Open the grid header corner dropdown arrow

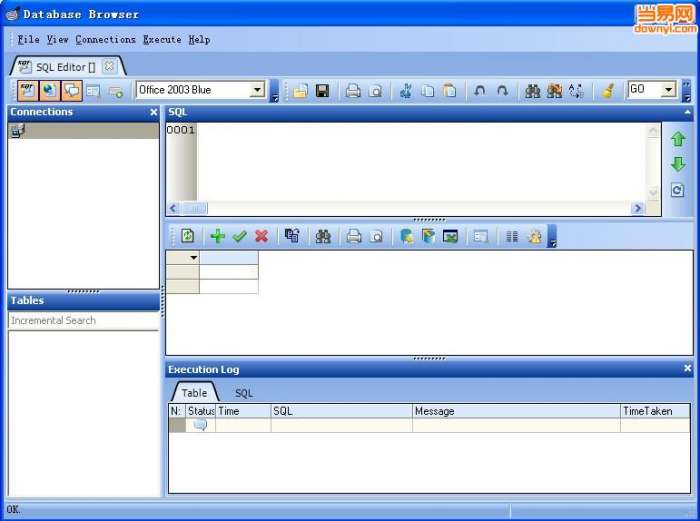coord(193,258)
